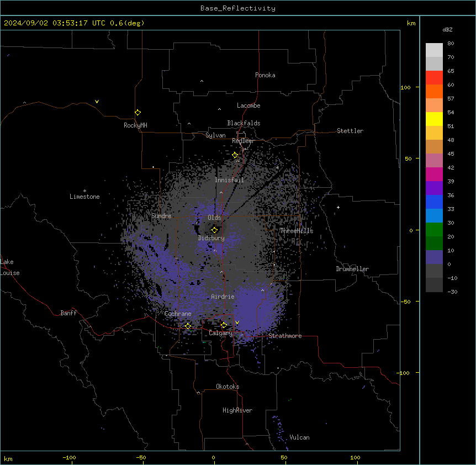476x465 pixels.
Task: Select the Calgary label
Action: 220,333
